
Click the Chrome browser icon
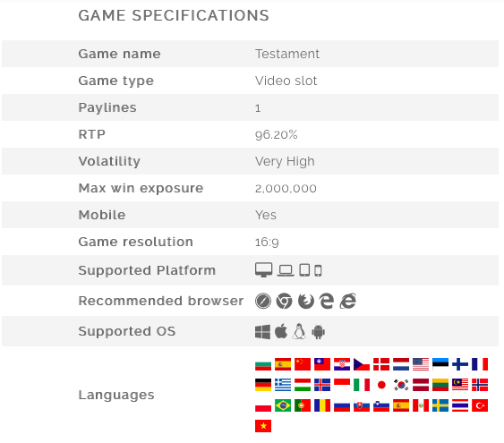click(x=285, y=301)
